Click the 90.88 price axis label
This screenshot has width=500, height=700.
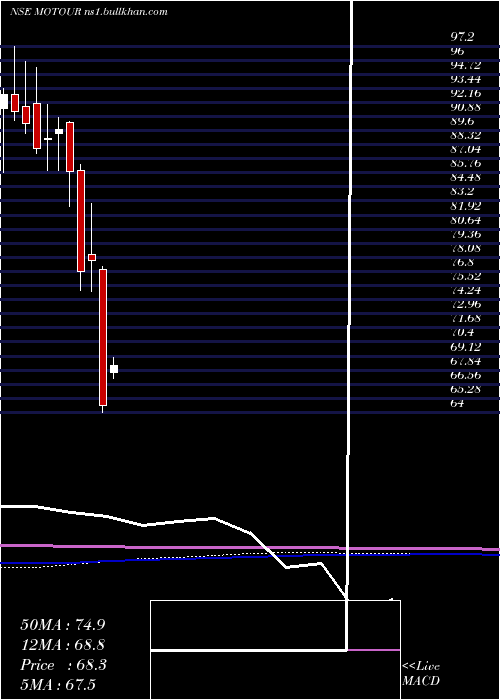tap(465, 107)
